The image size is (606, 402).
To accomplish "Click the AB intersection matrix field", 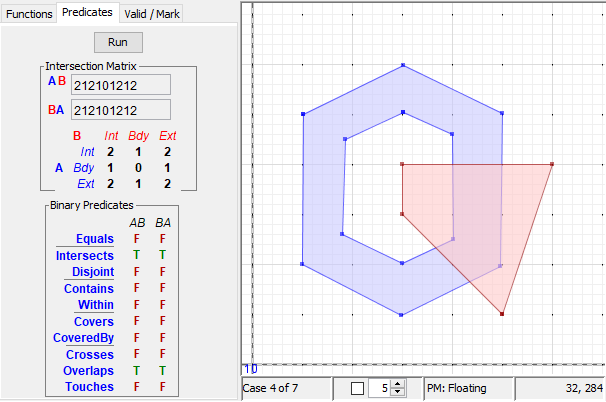I will [x=121, y=85].
